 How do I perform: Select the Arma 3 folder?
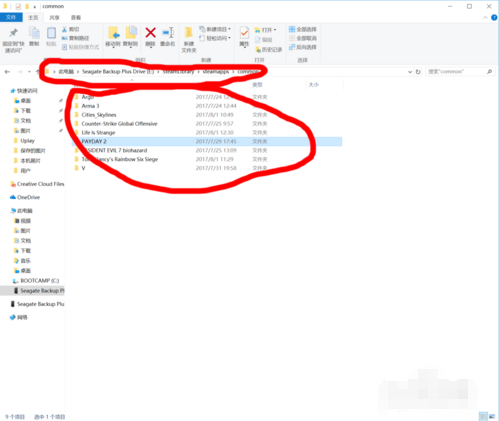207,106
